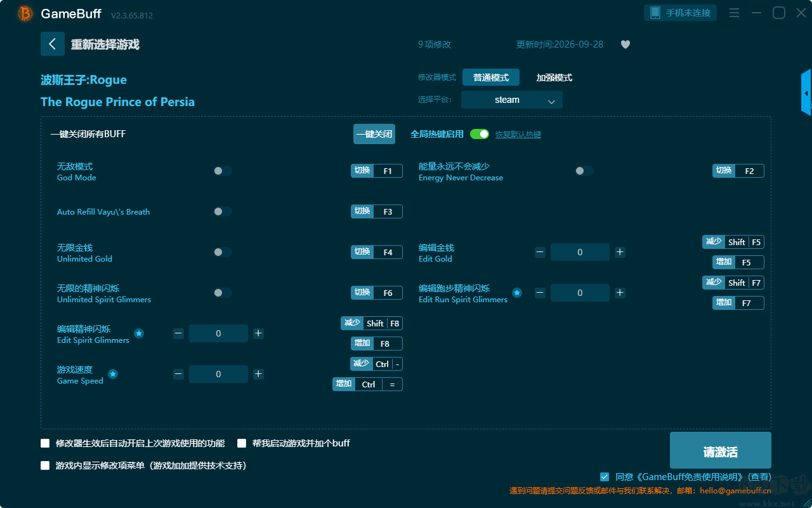Viewport: 812px width, 508px height.
Task: Check 游戏内显示修改项菜单 checkbox
Action: [x=45, y=465]
